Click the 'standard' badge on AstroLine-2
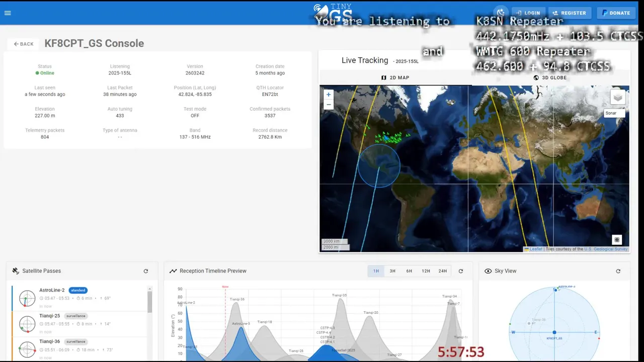The image size is (644, 362). [78, 290]
